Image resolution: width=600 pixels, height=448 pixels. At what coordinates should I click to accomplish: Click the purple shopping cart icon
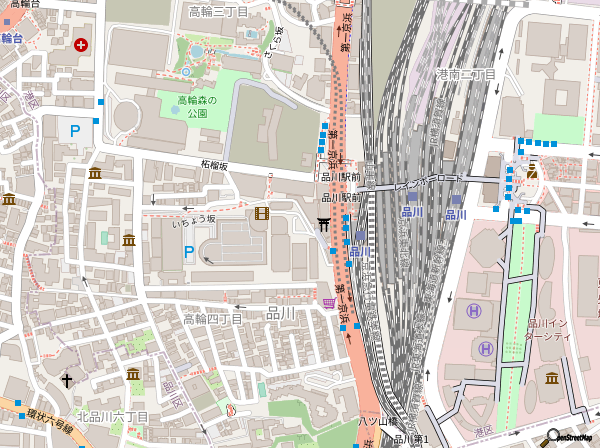(328, 302)
